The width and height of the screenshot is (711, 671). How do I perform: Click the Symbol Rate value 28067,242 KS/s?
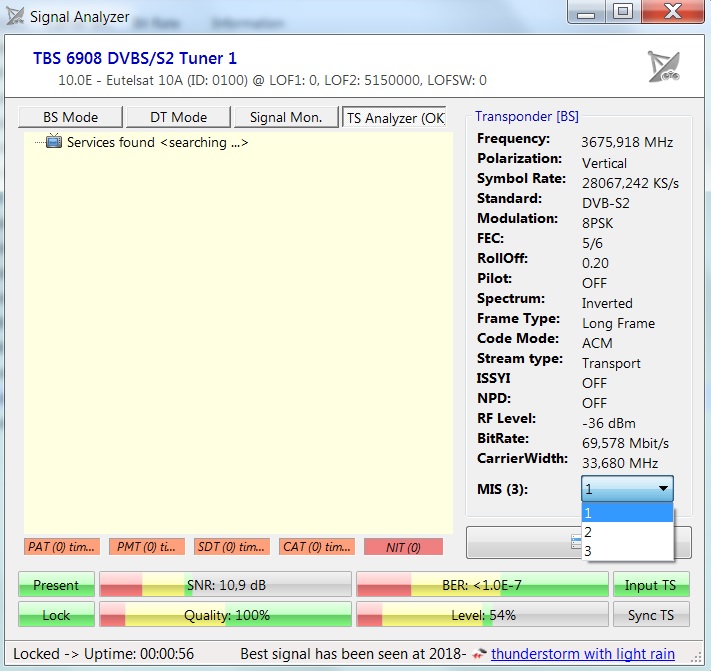(630, 183)
